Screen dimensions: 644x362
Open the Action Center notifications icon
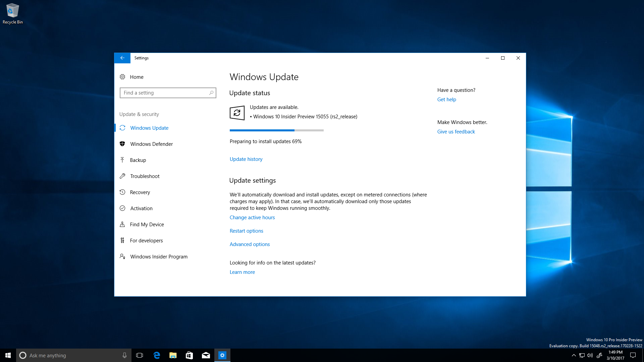point(633,355)
